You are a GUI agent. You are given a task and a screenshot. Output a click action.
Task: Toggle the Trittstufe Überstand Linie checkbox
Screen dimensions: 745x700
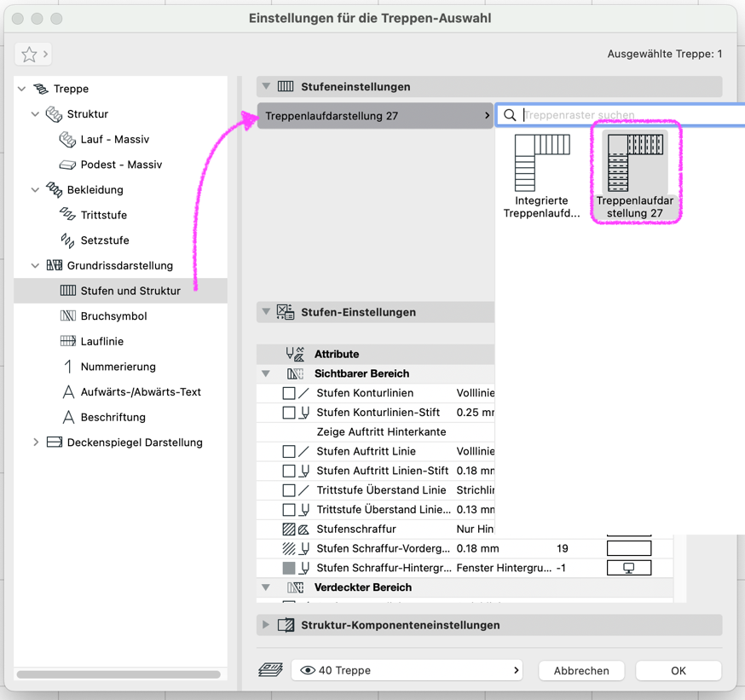point(289,490)
